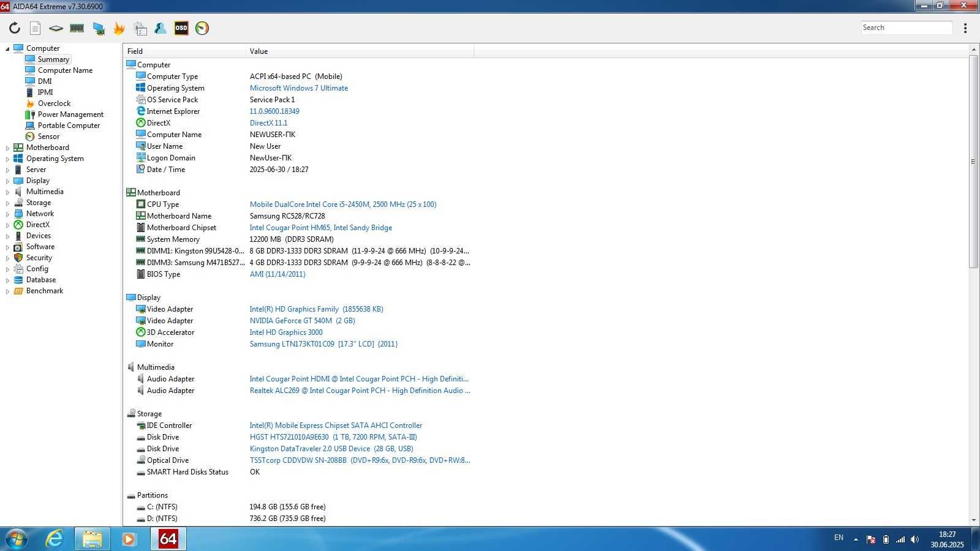Expand the Motherboard tree node
The image size is (980, 551).
click(x=7, y=148)
